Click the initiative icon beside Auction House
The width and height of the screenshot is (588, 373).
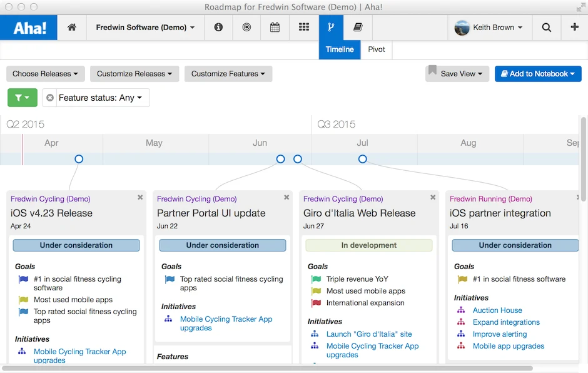click(461, 310)
